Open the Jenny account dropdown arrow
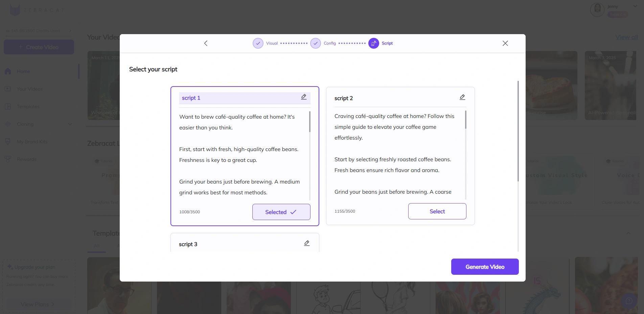This screenshot has height=314, width=644. [635, 6]
